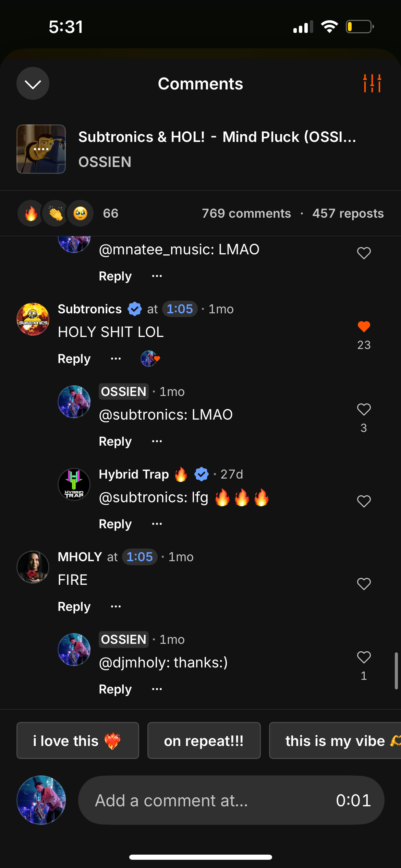
Task: Open MHOLY's profile picture
Action: click(x=33, y=567)
